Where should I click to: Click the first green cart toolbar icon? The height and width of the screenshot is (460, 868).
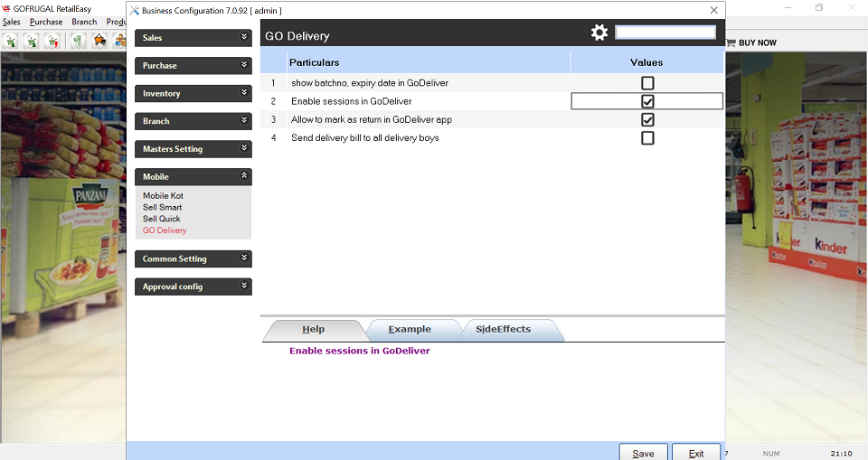click(11, 41)
